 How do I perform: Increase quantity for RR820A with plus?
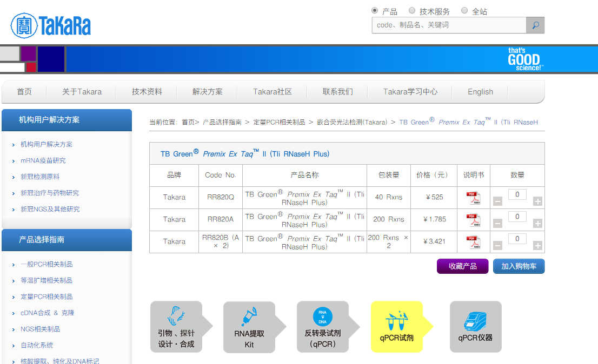point(537,224)
